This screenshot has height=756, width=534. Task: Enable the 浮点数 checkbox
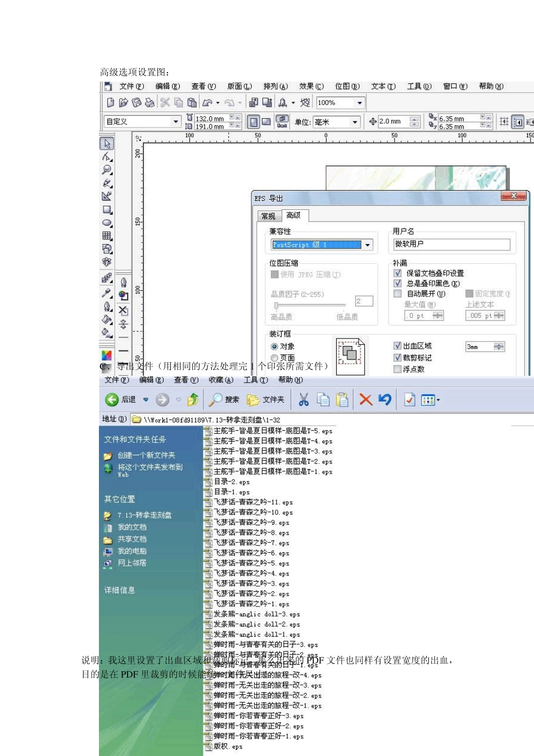(x=398, y=369)
